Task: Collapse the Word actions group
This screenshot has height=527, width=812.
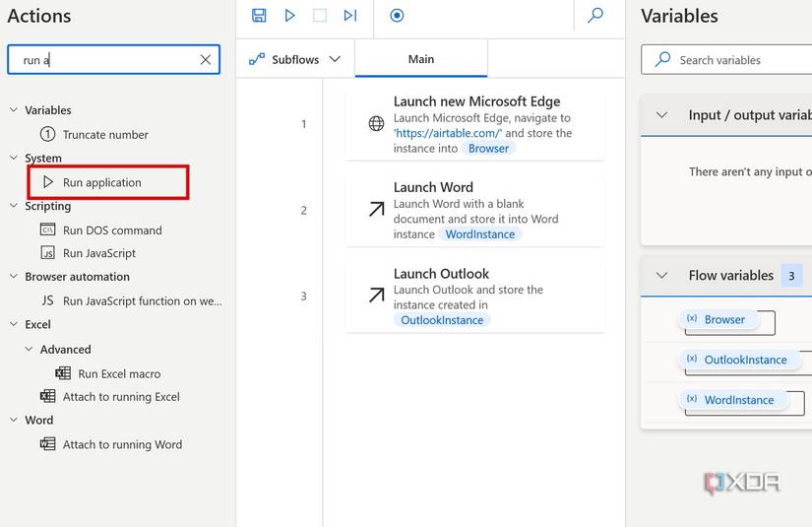Action: [14, 420]
